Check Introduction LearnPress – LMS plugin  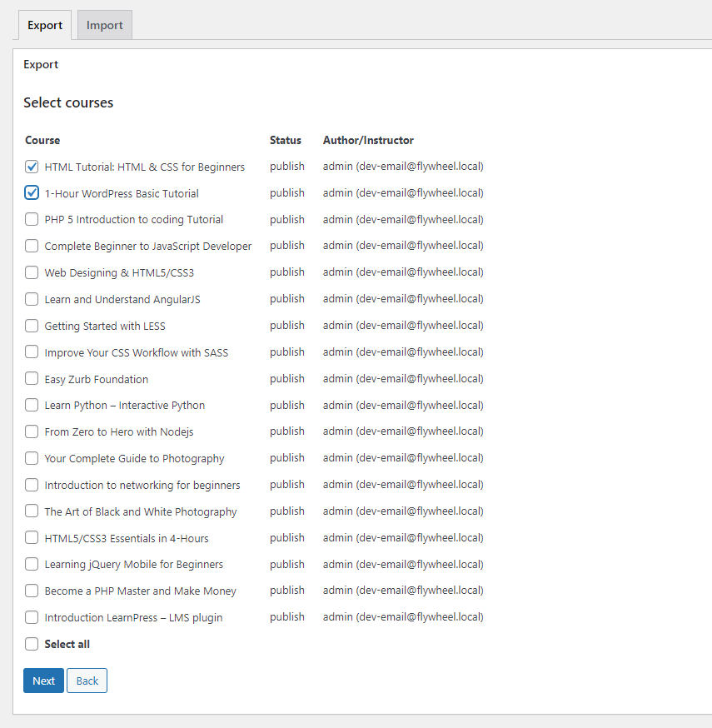tap(32, 617)
